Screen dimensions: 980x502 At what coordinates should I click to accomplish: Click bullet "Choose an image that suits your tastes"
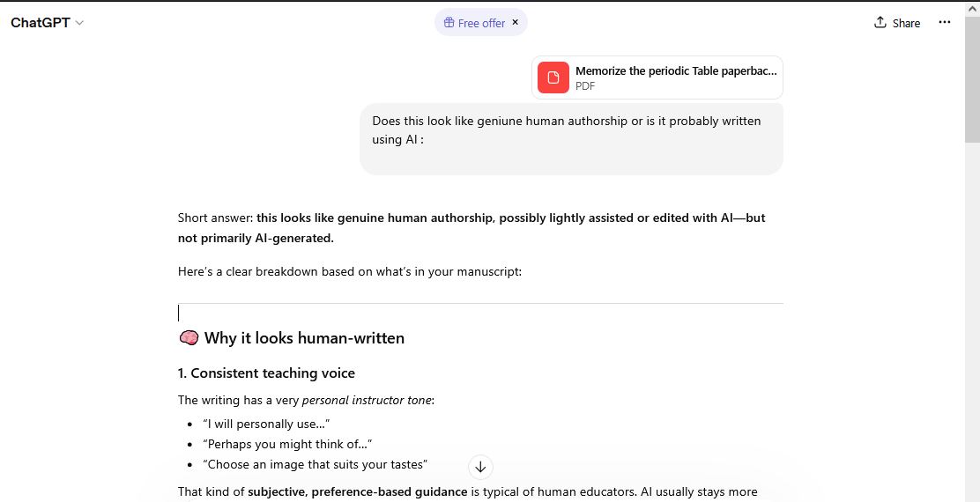(x=316, y=464)
